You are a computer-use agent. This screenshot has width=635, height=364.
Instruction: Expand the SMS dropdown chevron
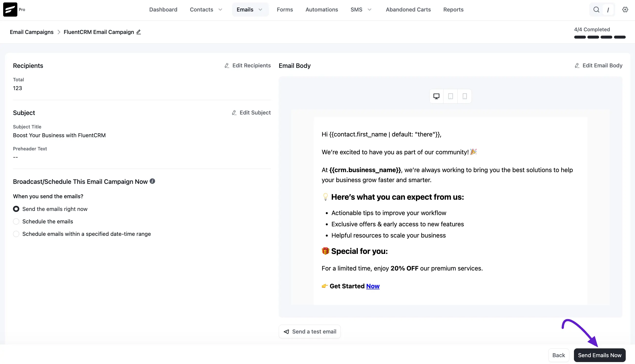369,10
